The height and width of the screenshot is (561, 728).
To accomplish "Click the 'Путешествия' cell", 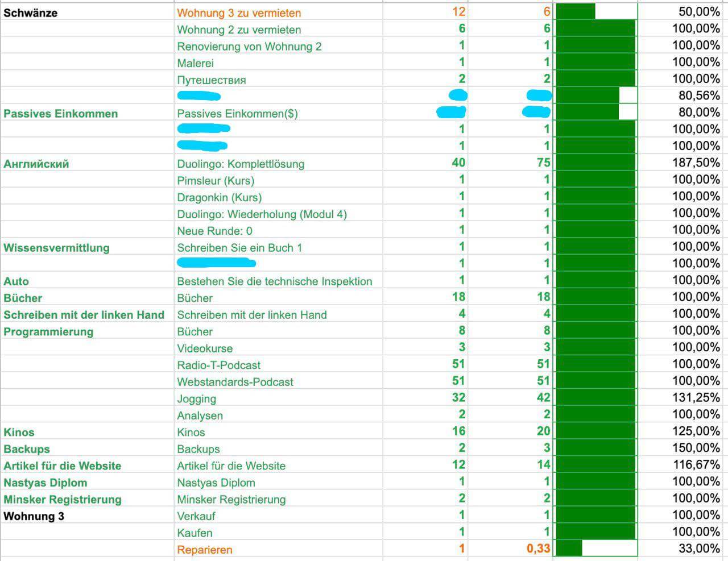I will 278,80.
